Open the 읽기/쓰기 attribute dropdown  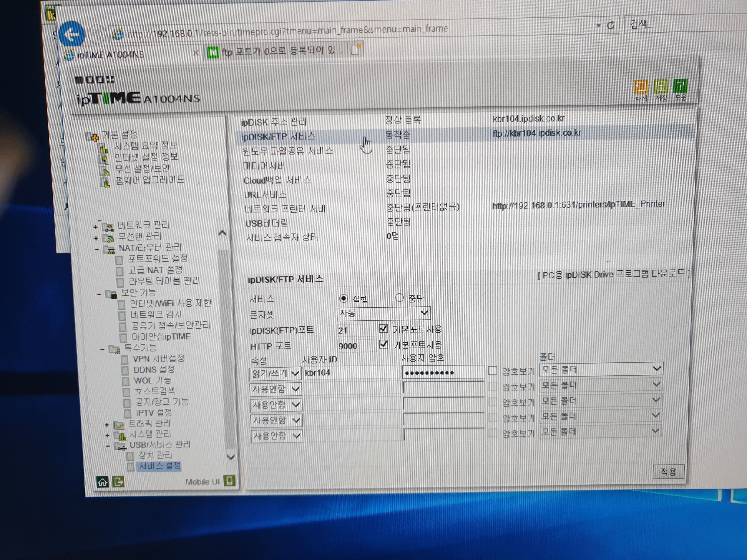click(275, 373)
